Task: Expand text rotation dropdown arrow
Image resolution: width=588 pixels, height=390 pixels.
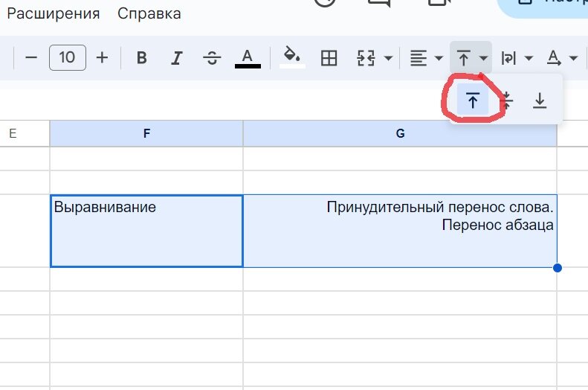Action: click(573, 58)
